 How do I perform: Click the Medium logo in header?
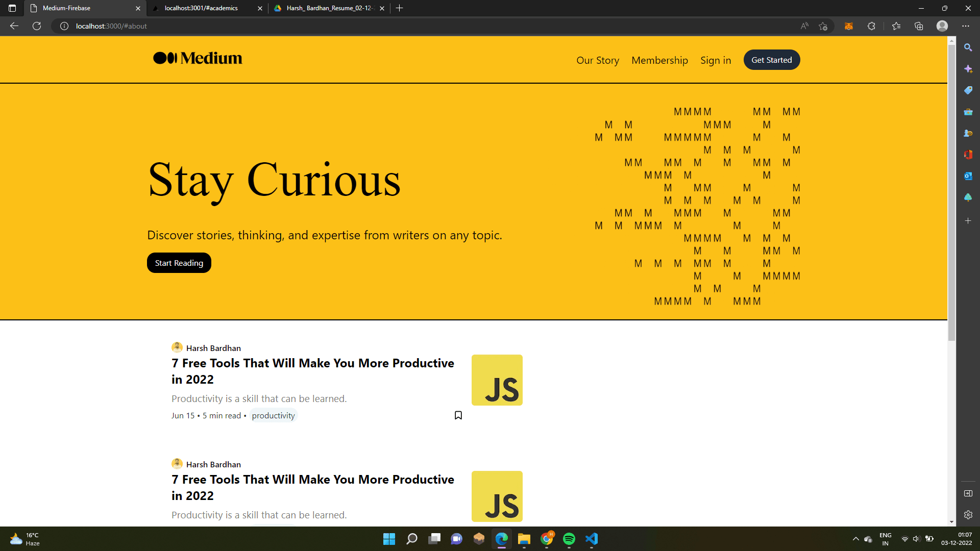pyautogui.click(x=198, y=58)
